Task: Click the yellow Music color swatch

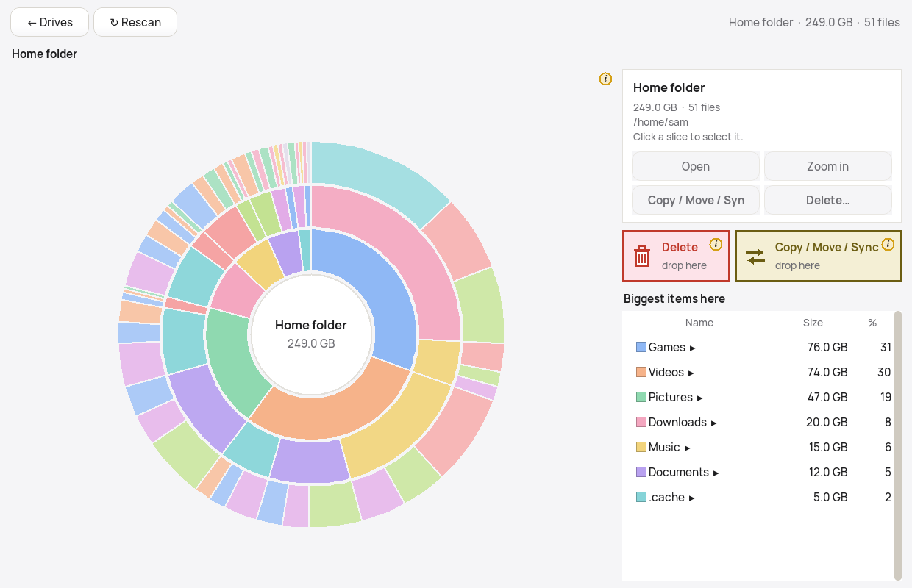Action: click(x=641, y=447)
